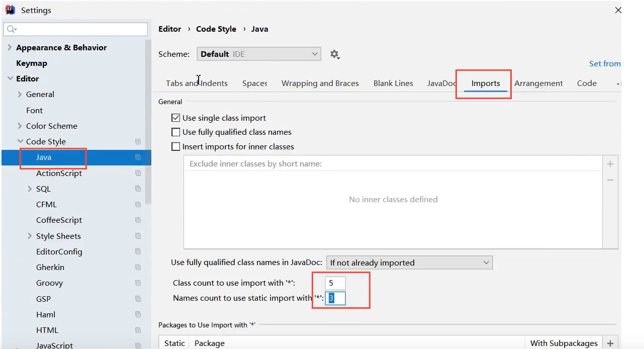This screenshot has width=644, height=349.
Task: Click the settings tree scrollbar
Action: [x=148, y=121]
